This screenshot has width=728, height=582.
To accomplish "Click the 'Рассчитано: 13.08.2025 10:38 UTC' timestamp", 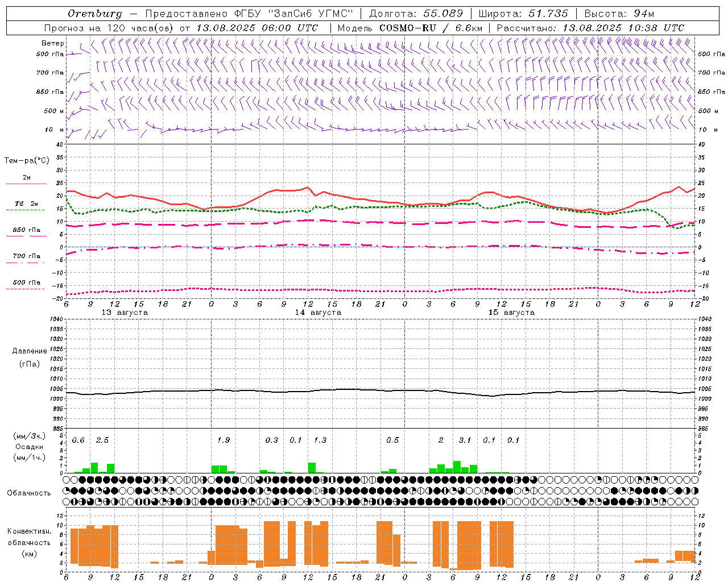I will (x=590, y=28).
